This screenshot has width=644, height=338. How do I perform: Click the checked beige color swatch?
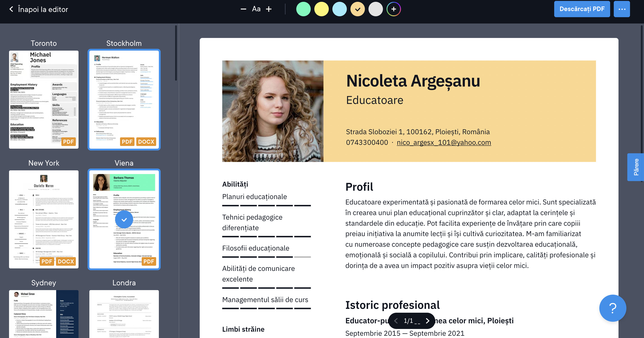(357, 9)
